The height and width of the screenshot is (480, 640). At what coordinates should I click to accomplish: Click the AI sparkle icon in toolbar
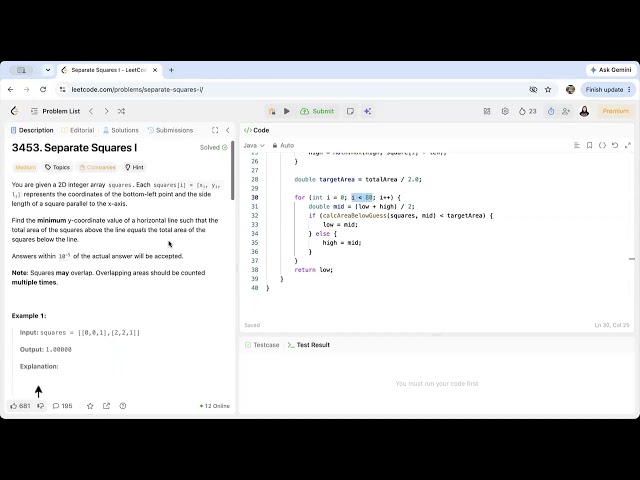pos(367,111)
